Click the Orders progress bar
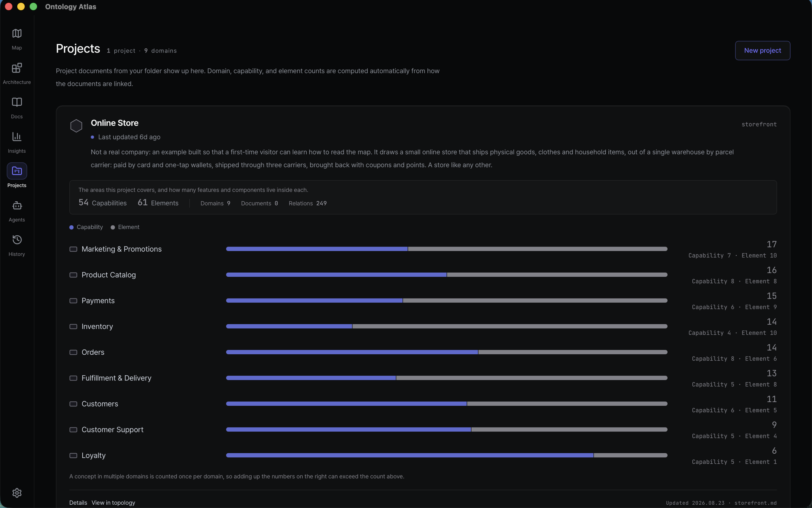812x508 pixels. pyautogui.click(x=447, y=352)
